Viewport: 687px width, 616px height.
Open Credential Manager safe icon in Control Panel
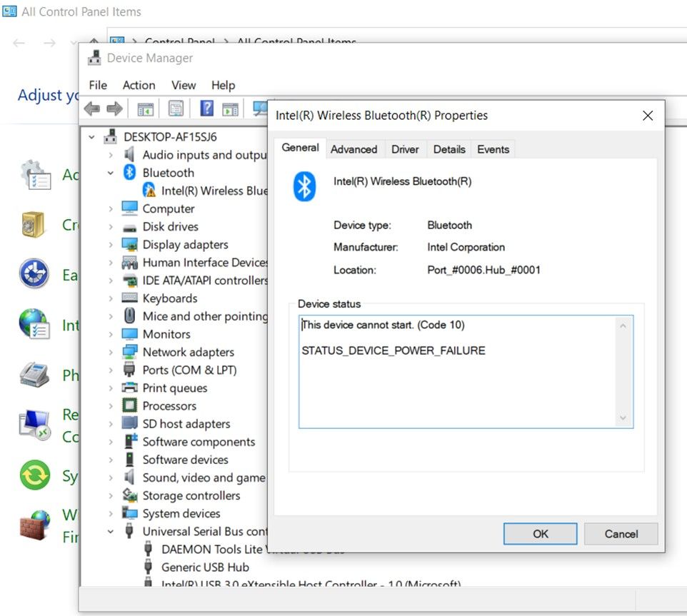click(x=33, y=224)
